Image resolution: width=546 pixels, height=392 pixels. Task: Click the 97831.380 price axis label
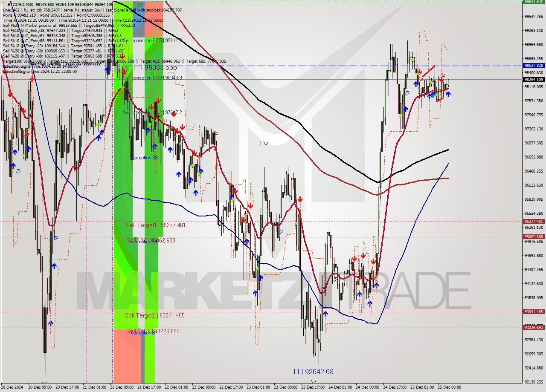pos(534,101)
